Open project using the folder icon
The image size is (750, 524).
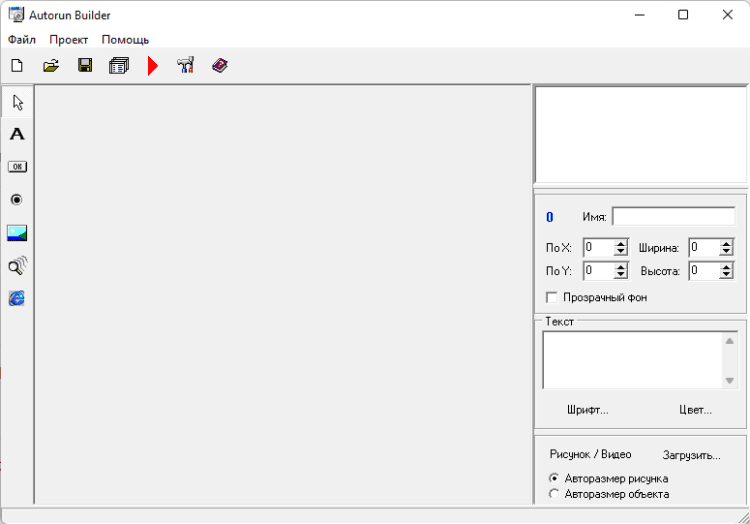(x=51, y=66)
